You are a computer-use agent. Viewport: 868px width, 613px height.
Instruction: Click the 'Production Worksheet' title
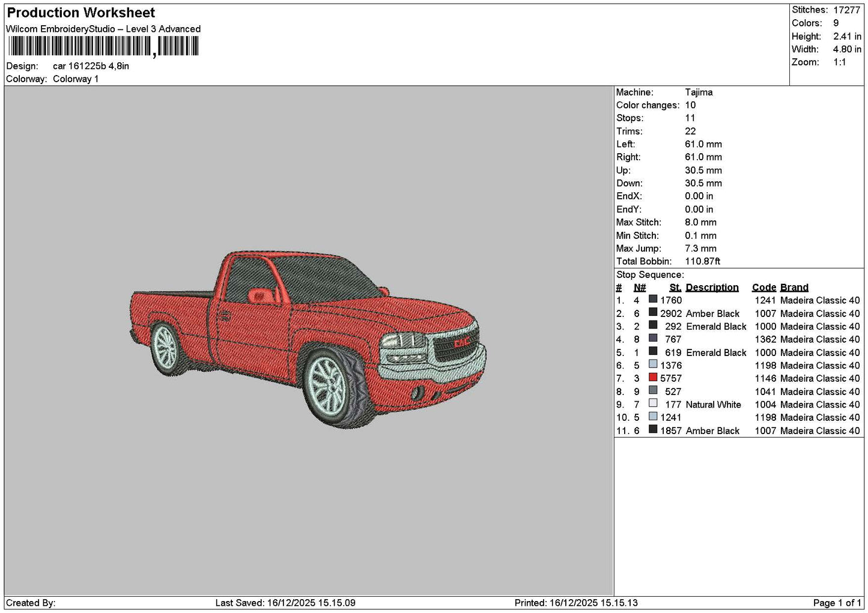click(81, 13)
